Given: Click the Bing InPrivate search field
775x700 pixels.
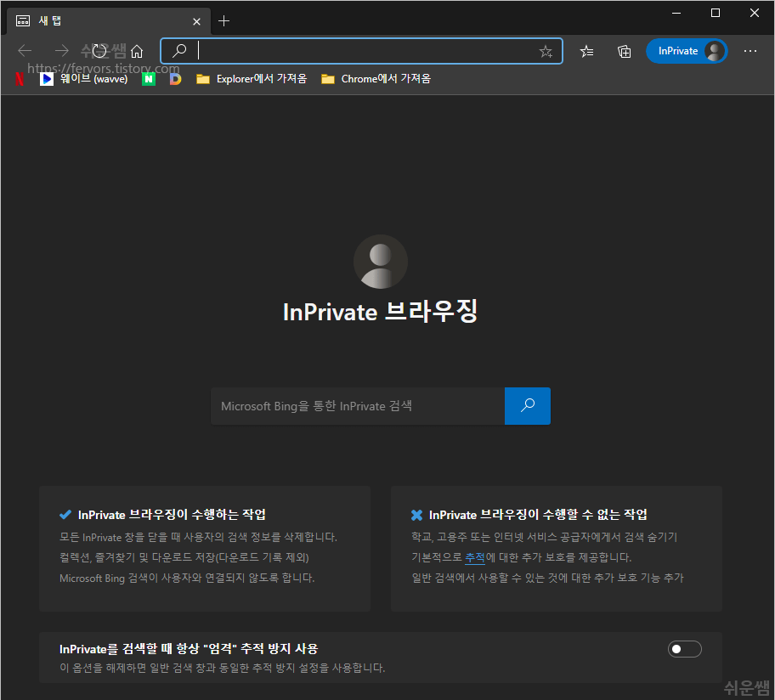Looking at the screenshot, I should pyautogui.click(x=358, y=406).
